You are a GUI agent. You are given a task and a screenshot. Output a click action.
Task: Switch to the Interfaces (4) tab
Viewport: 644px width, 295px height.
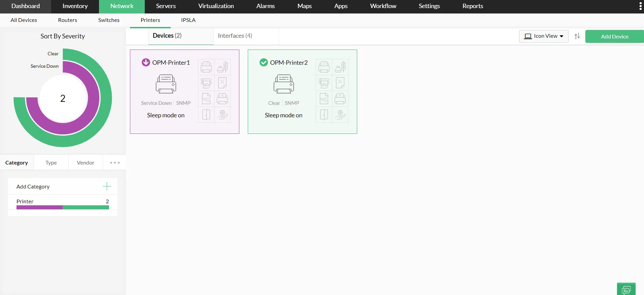[235, 36]
